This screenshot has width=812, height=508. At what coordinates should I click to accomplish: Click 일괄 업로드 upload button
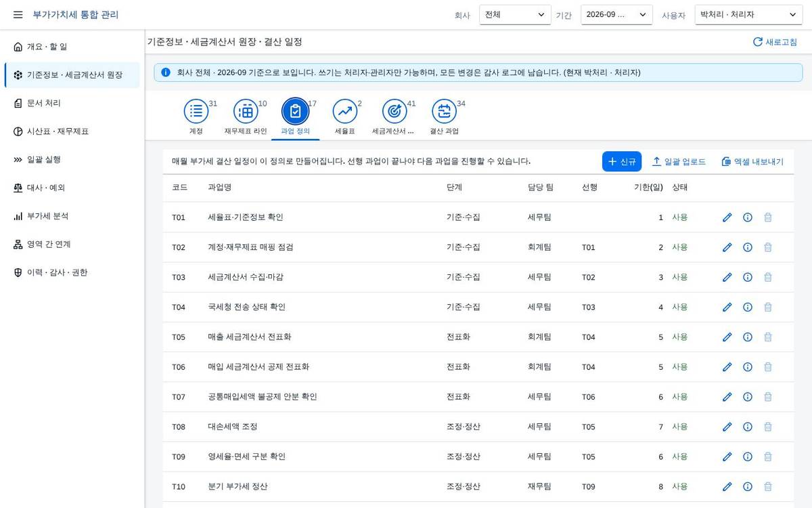click(679, 161)
